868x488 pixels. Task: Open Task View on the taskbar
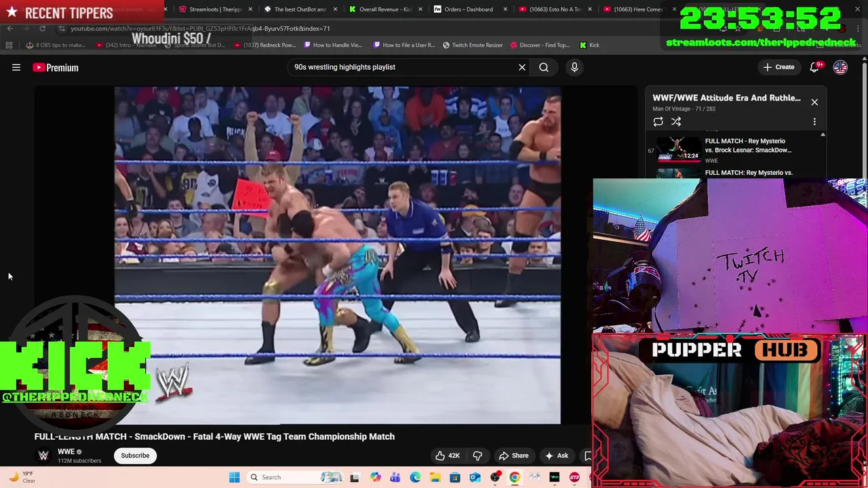(x=354, y=477)
